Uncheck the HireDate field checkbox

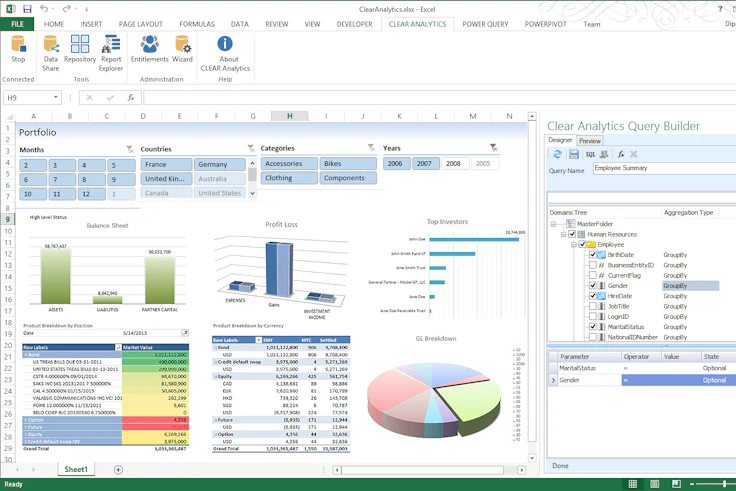[593, 296]
